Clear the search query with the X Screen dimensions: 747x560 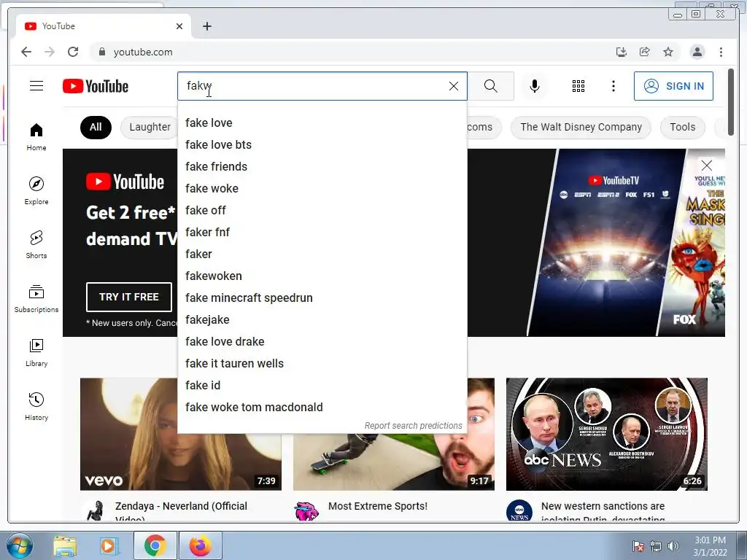(x=454, y=86)
